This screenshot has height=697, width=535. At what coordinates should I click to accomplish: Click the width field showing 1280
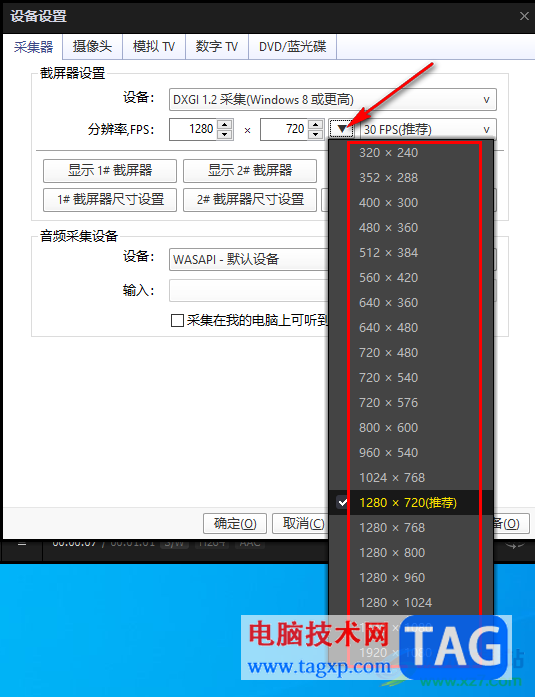click(193, 129)
